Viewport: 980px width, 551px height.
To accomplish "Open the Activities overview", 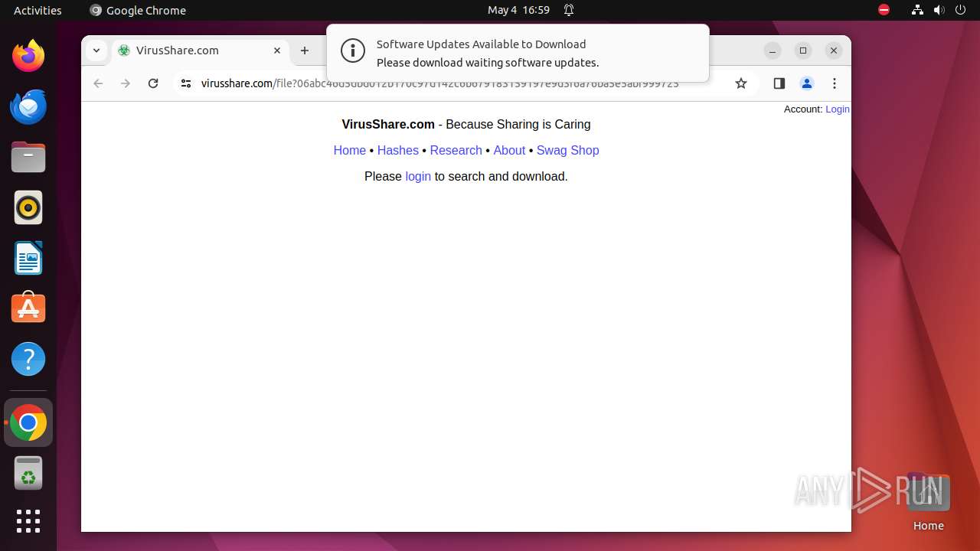I will point(38,10).
